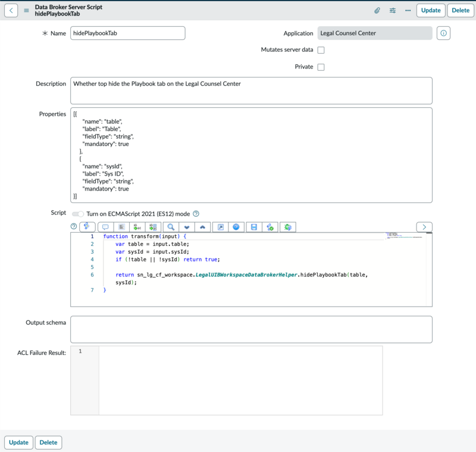Run syntax check icon in script toolbar
The width and height of the screenshot is (476, 452).
270,227
